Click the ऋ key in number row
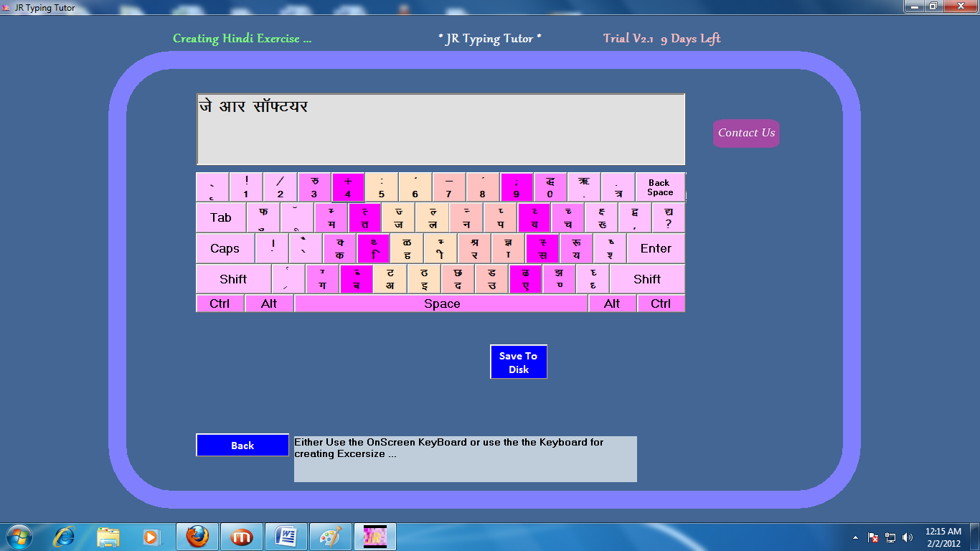 pyautogui.click(x=583, y=187)
